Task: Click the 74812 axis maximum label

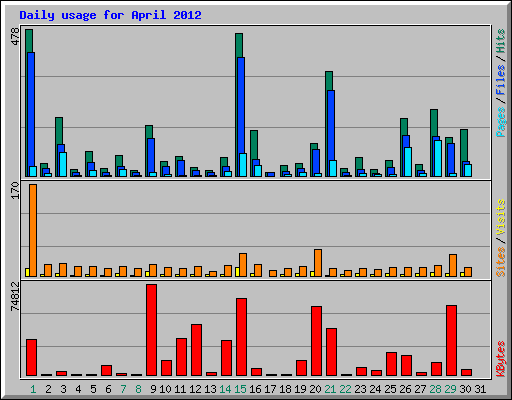Action: click(x=15, y=296)
